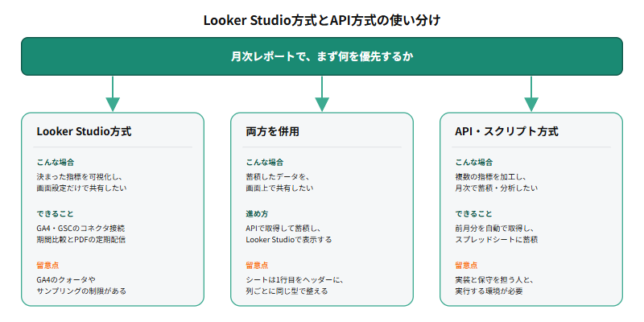Select the line '前月分を自動で取得し、'
Screen dimensions: 644x322
click(494, 229)
